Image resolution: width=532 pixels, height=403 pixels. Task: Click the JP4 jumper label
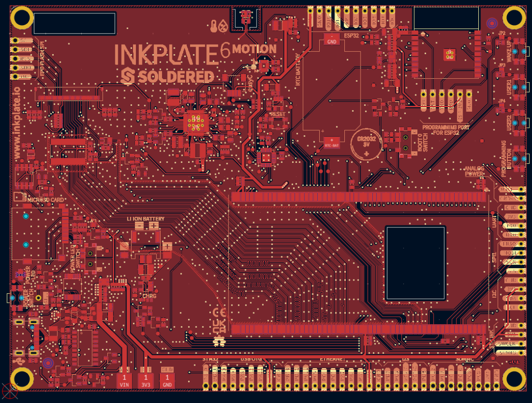(502, 101)
